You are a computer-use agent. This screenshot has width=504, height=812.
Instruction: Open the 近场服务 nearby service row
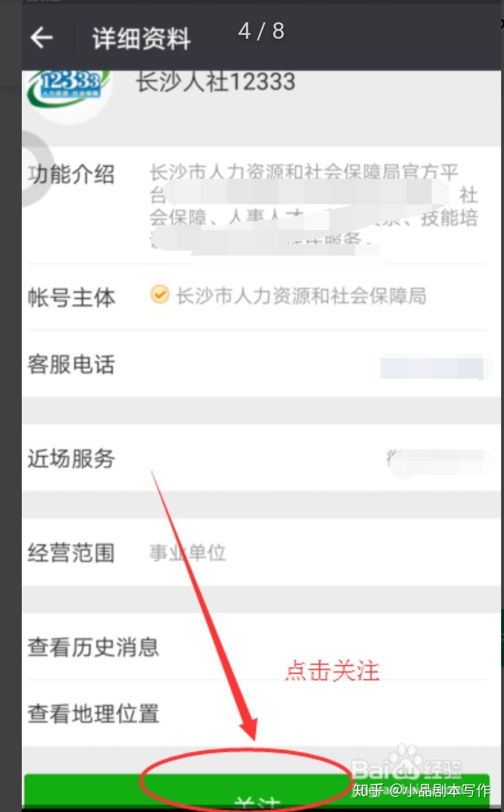tap(261, 458)
